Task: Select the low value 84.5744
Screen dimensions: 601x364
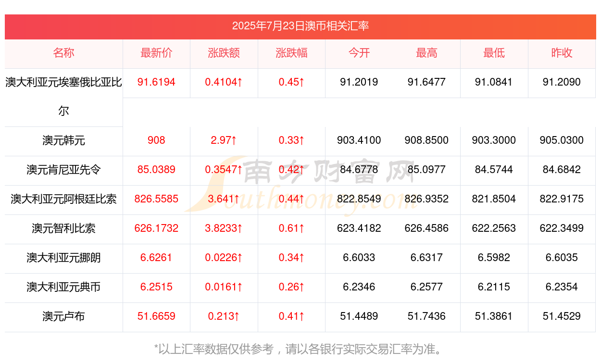Action: [494, 170]
